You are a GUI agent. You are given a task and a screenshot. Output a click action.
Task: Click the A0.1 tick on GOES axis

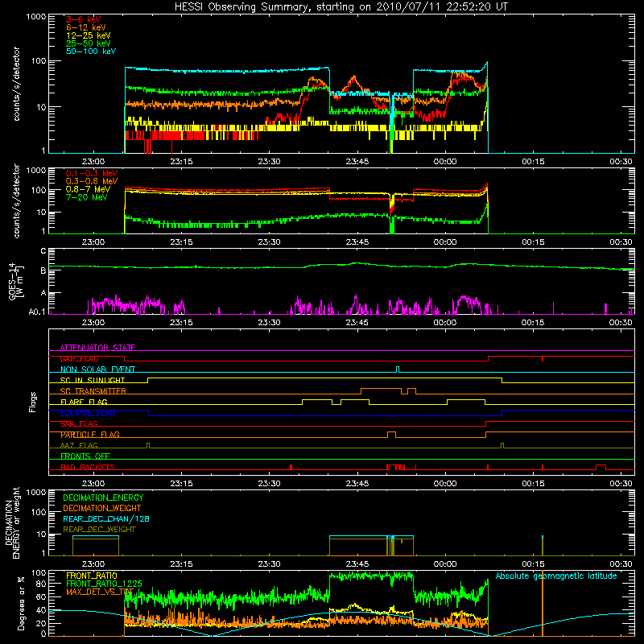click(37, 312)
